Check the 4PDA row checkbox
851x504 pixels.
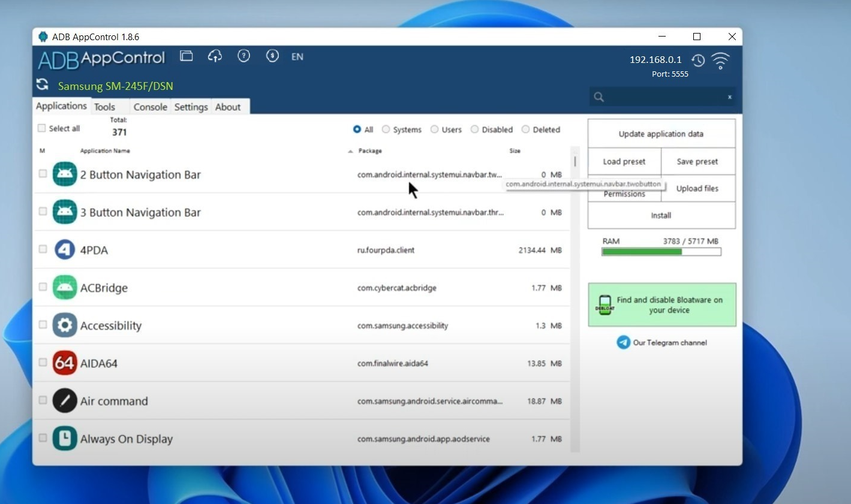click(43, 249)
